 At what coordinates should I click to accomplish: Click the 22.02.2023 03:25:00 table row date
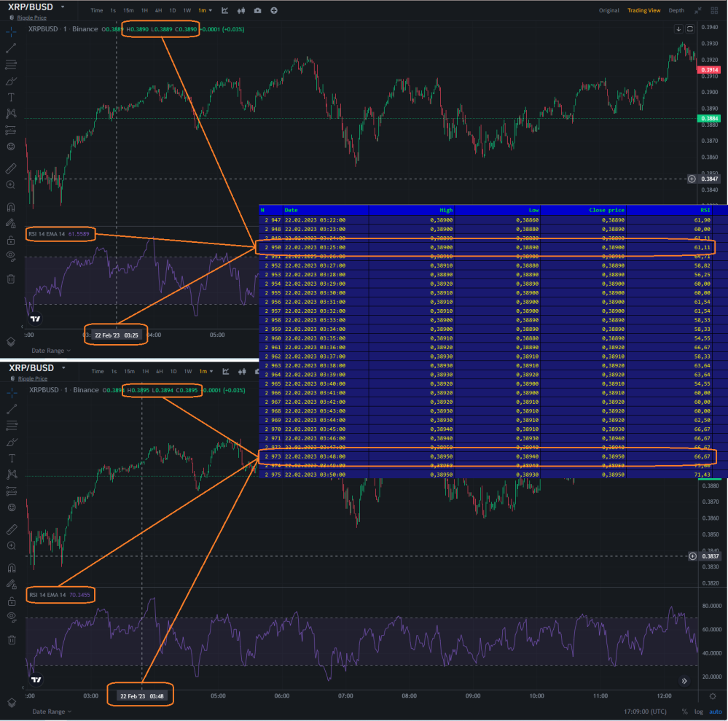pyautogui.click(x=315, y=248)
